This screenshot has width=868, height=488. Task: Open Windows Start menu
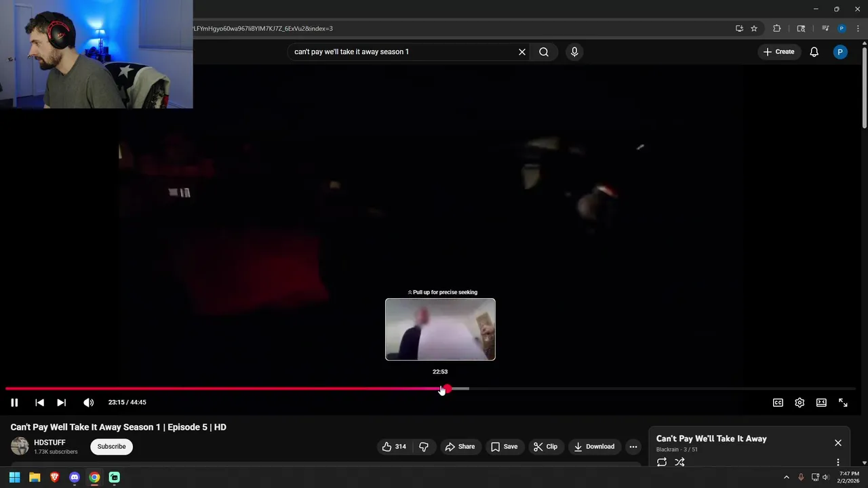[x=14, y=477]
